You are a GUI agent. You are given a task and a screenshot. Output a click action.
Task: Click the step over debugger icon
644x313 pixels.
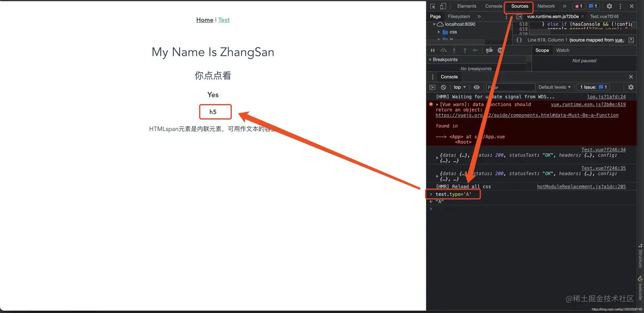(x=443, y=50)
